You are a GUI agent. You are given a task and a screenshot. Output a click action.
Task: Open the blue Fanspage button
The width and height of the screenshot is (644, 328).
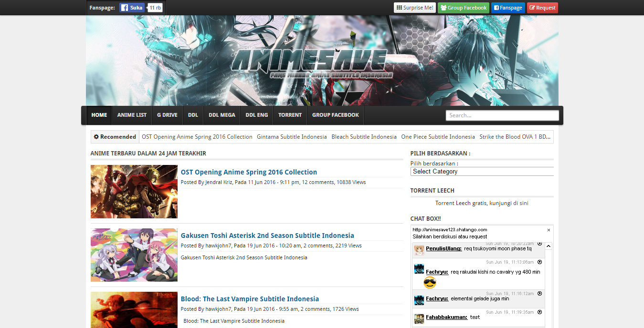point(508,8)
